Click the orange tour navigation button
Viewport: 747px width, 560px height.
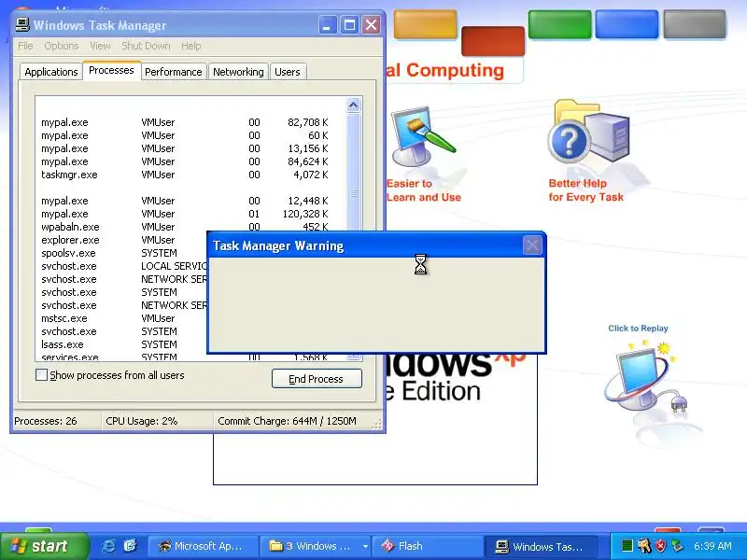(426, 24)
